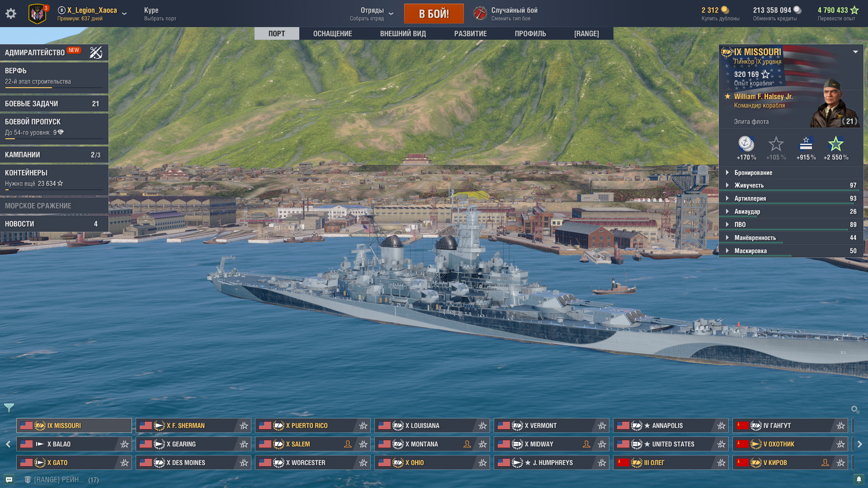Screen dimensions: 868x488
Task: Buy doubloons via the gold coin icon
Action: pos(725,10)
